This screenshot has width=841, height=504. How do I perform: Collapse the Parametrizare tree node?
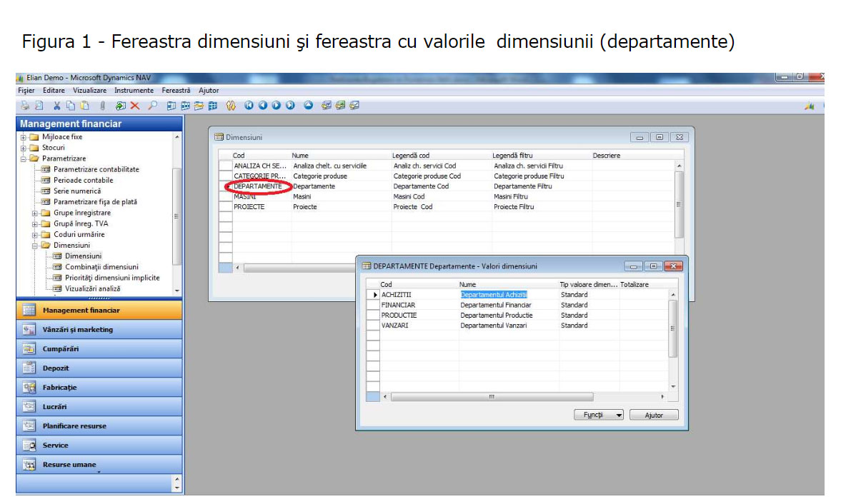click(x=24, y=158)
